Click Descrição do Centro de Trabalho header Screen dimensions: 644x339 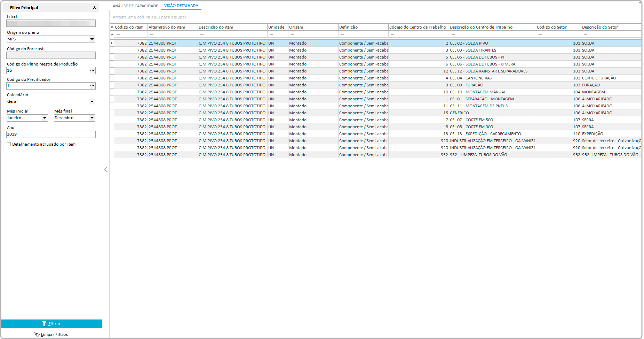tap(492, 27)
